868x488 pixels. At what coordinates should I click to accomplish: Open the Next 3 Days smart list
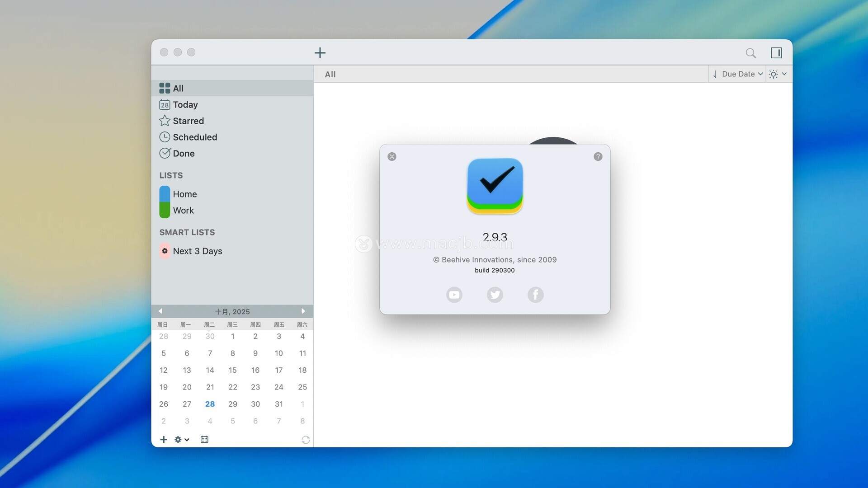197,251
